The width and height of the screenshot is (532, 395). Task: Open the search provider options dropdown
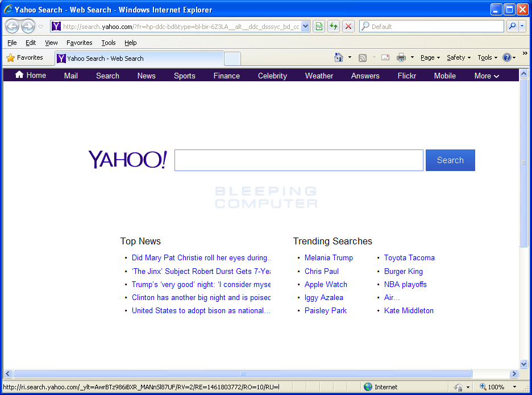tap(522, 26)
